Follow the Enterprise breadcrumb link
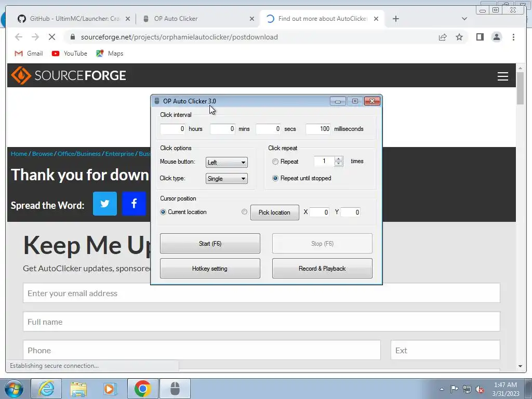Viewport: 532px width, 399px height. pos(120,154)
